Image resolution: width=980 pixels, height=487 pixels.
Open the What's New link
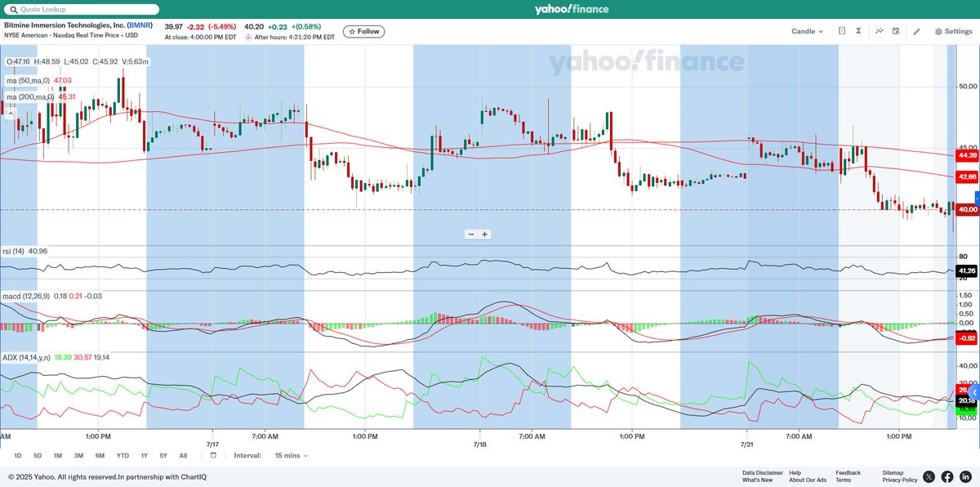[x=757, y=480]
